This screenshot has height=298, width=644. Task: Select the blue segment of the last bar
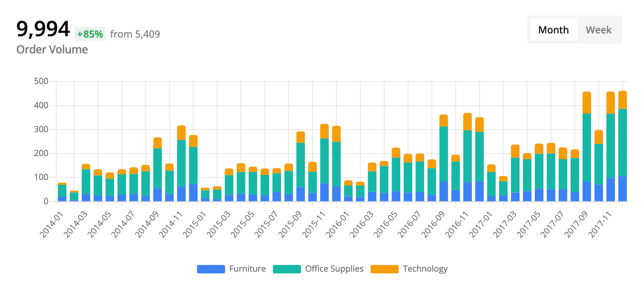point(622,189)
